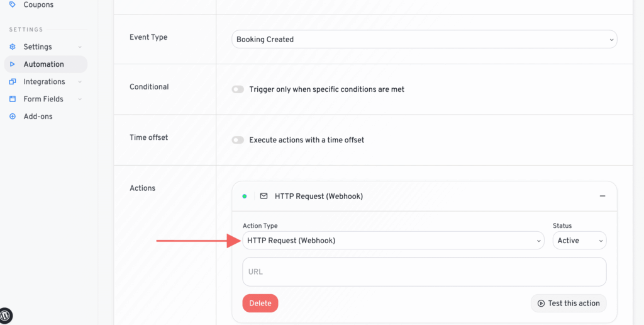Open the Add-ons menu item
644x325 pixels.
tap(38, 117)
